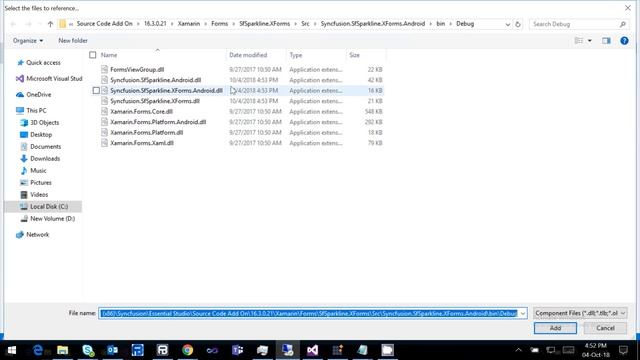This screenshot has width=640, height=360.
Task: Sort files by Size column
Action: tap(354, 55)
